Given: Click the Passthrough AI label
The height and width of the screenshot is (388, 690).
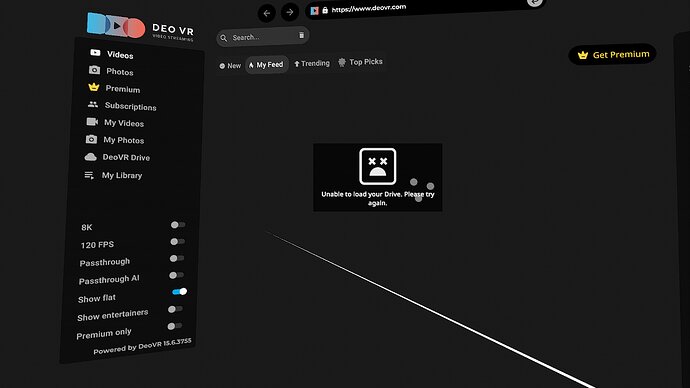Looking at the screenshot, I should (109, 279).
